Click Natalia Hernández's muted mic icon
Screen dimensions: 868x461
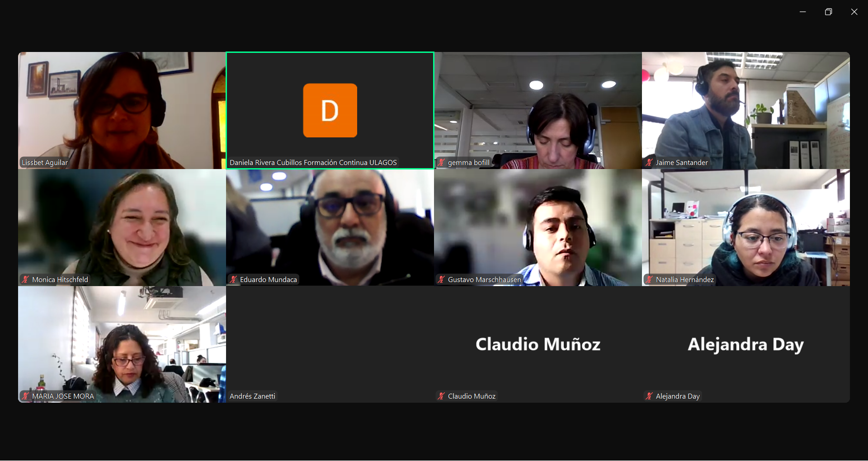(x=649, y=280)
